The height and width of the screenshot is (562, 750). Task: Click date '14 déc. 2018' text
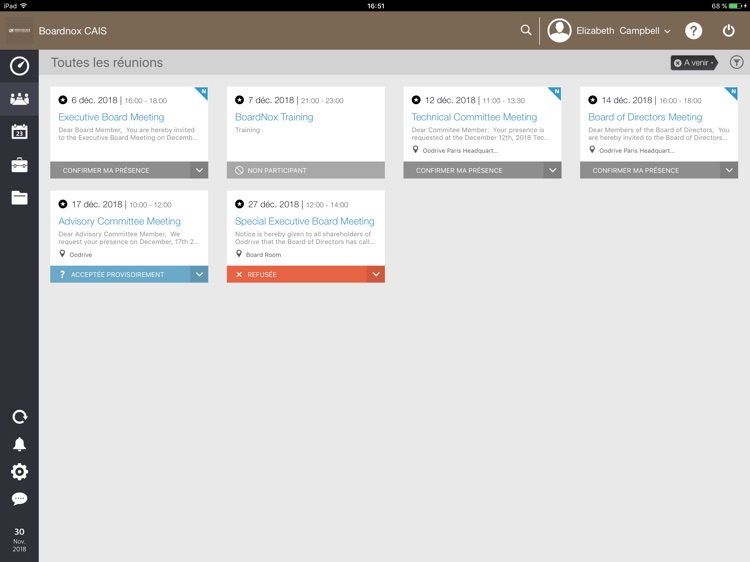click(627, 100)
